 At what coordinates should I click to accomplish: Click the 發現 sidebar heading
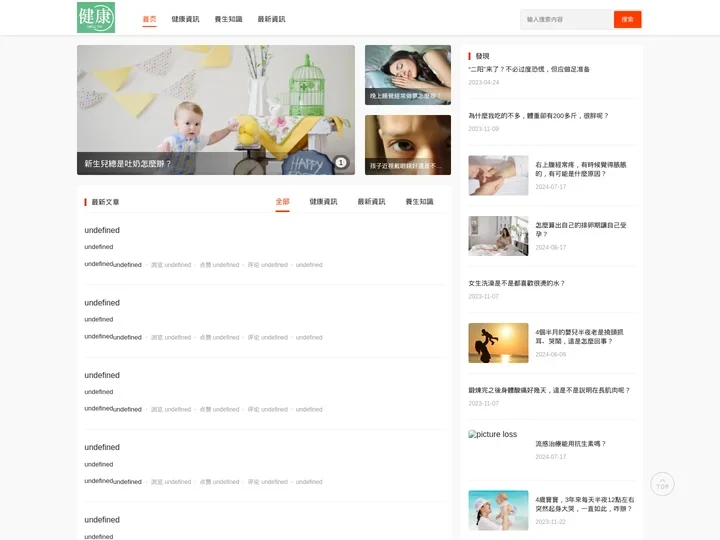point(482,56)
